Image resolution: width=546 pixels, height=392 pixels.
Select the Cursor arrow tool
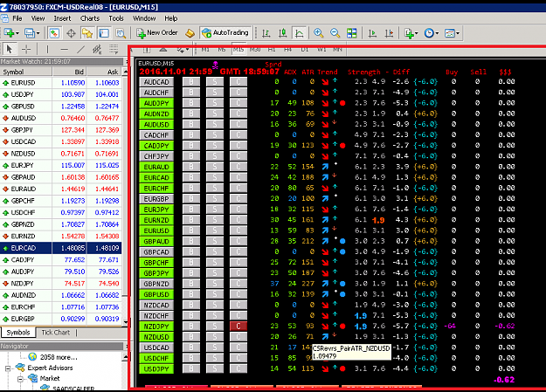click(x=10, y=49)
